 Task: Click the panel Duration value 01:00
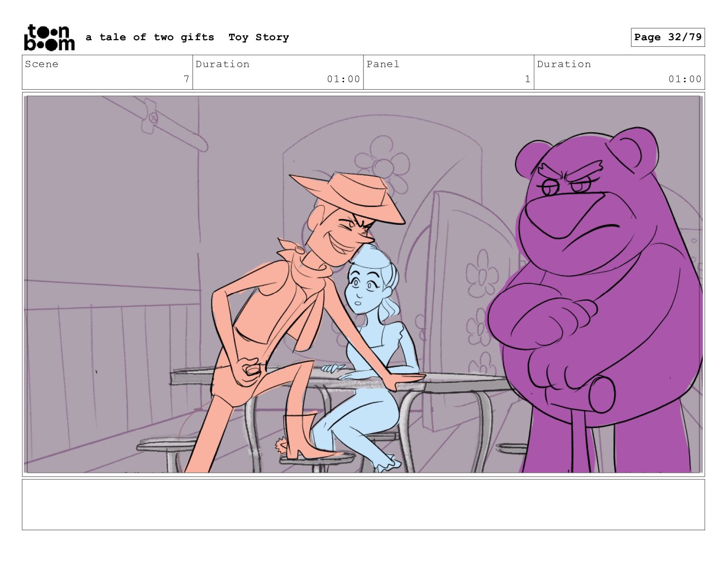coord(685,79)
